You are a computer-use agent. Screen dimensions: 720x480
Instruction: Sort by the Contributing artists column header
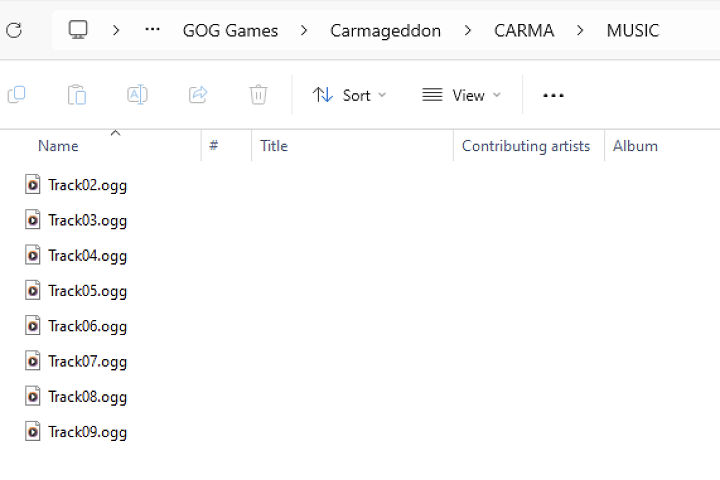coord(526,146)
